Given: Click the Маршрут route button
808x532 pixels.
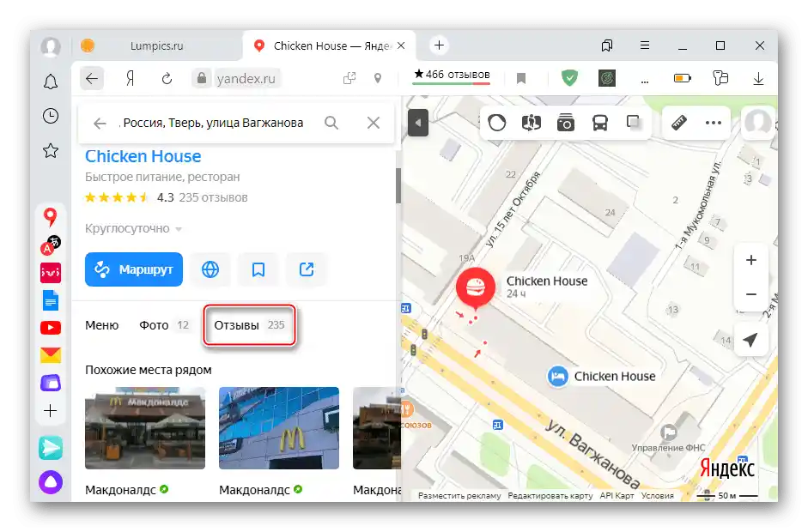Looking at the screenshot, I should [134, 269].
